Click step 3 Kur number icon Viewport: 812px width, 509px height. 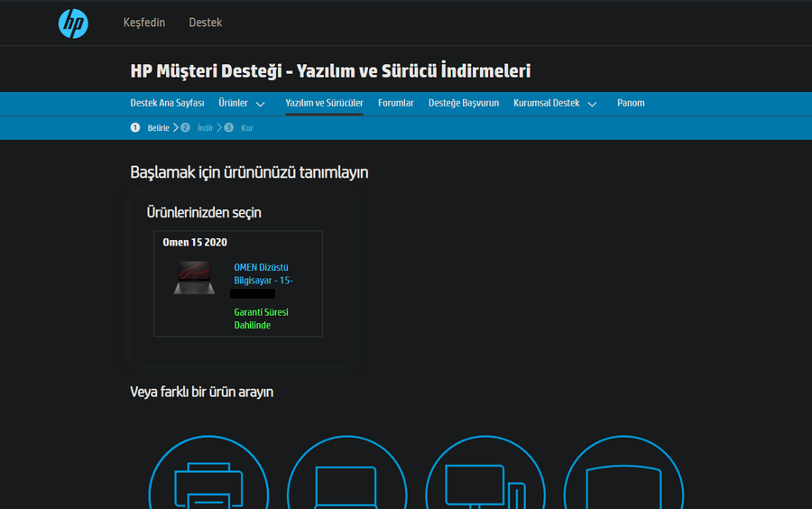[229, 127]
